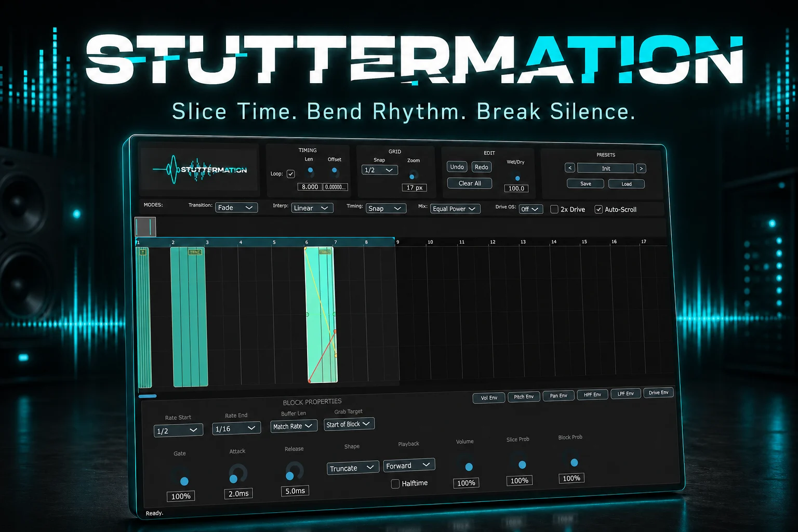
Task: Enable the Halftime checkbox
Action: (x=395, y=484)
